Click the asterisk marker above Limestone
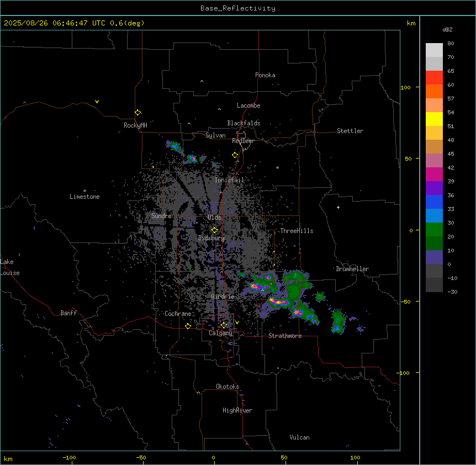 (x=84, y=191)
